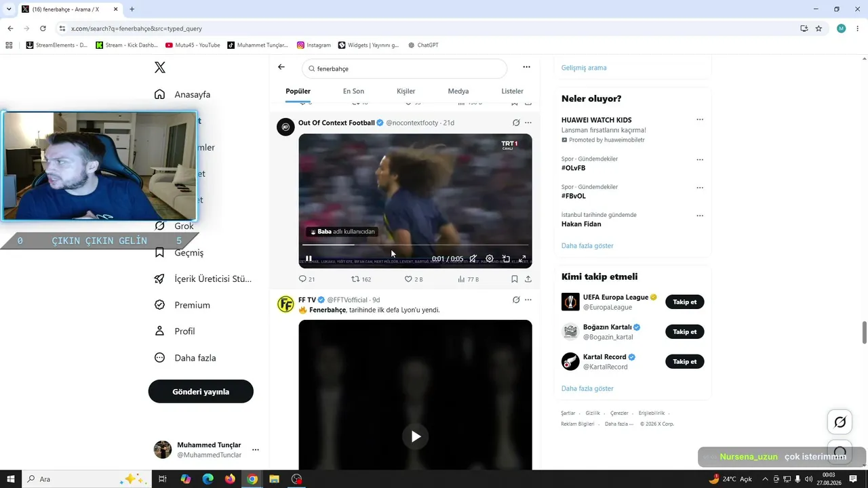868x488 pixels.
Task: Focus the fenerbahçe search field
Action: pyautogui.click(x=404, y=68)
